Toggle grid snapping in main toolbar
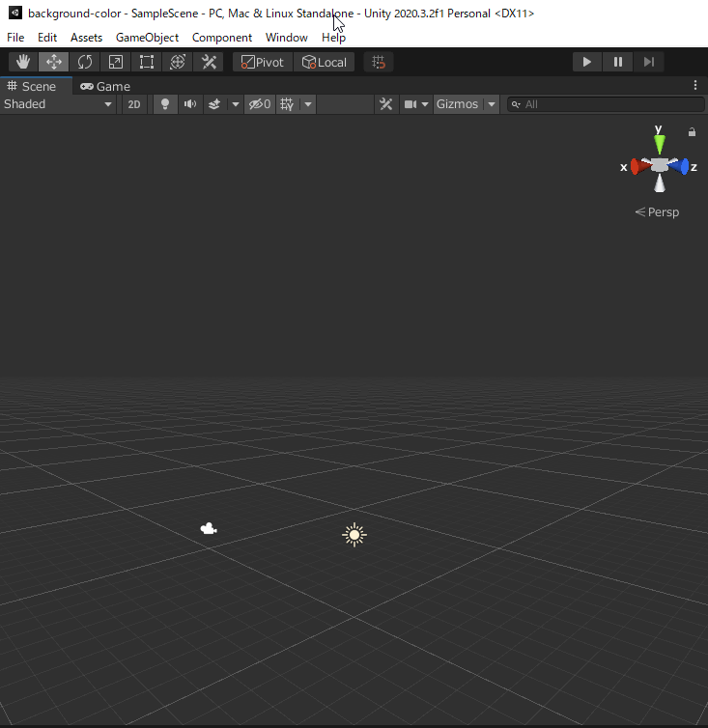The width and height of the screenshot is (708, 728). pos(379,62)
